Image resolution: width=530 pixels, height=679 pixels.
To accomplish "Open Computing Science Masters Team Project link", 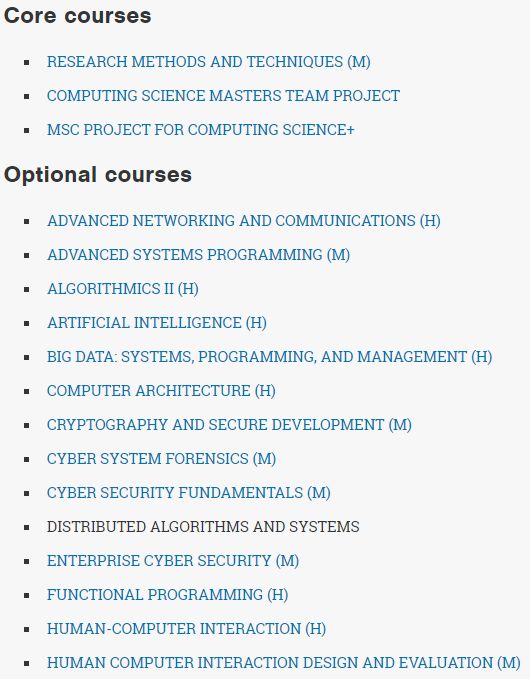I will pos(223,96).
